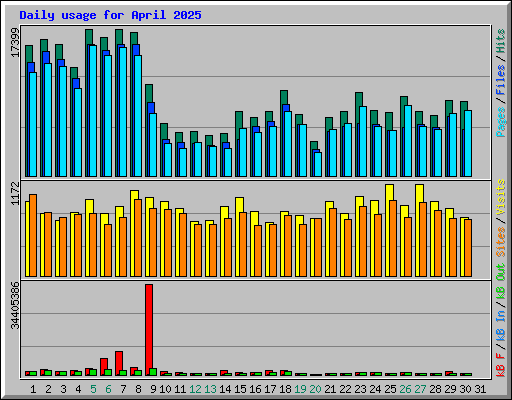This screenshot has height=400, width=512.
Task: Click the green weekend day label 20
Action: 315,389
